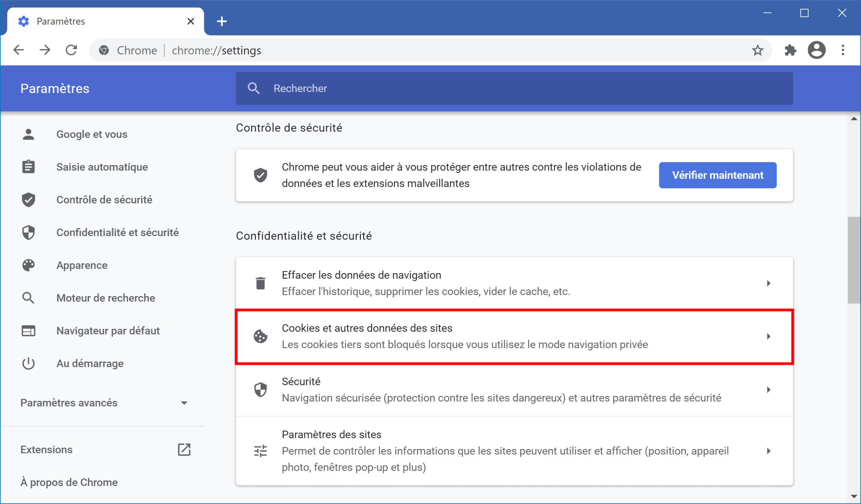
Task: Click the Rechercher settings search field
Action: (514, 88)
